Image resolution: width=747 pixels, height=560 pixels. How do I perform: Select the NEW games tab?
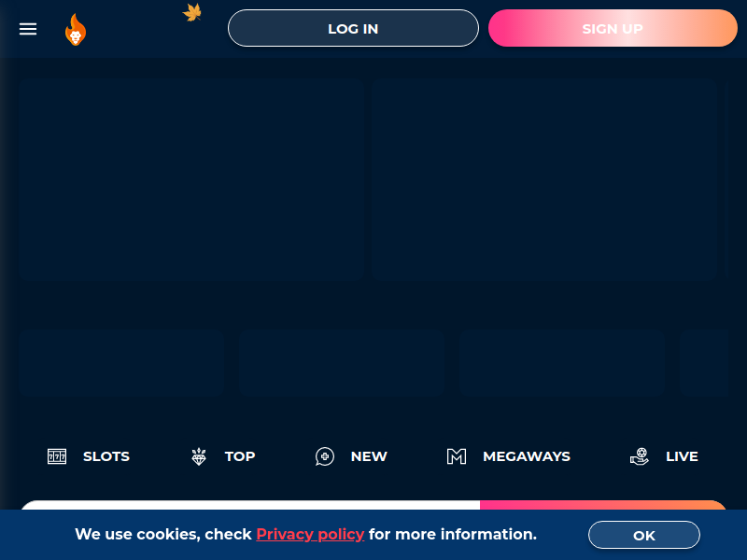[x=351, y=456]
